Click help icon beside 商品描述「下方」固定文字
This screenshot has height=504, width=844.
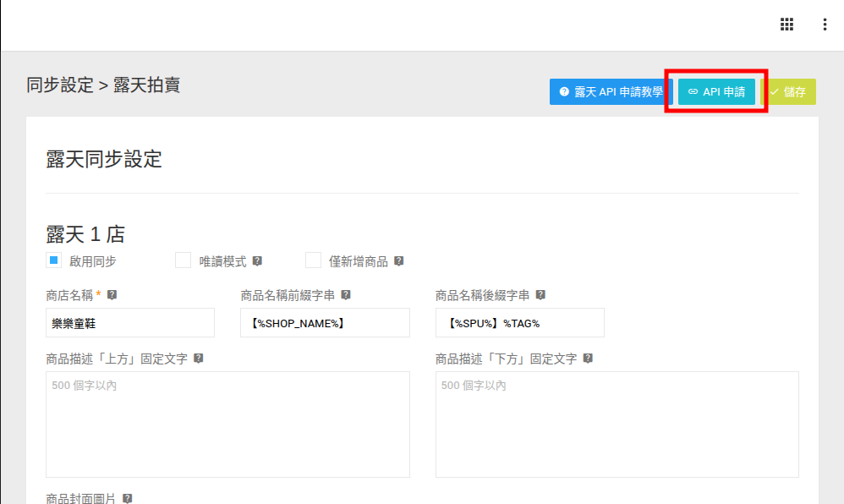coord(588,359)
